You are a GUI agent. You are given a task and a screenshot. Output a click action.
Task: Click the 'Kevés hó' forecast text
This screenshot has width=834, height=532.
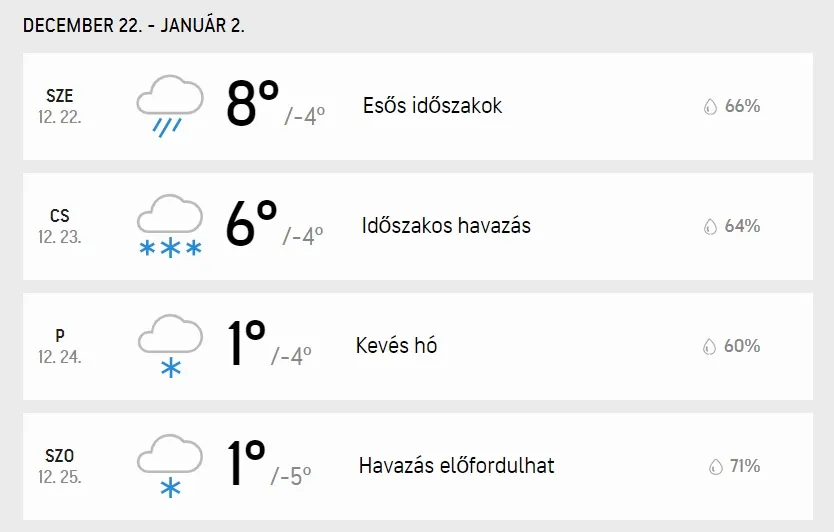point(397,346)
